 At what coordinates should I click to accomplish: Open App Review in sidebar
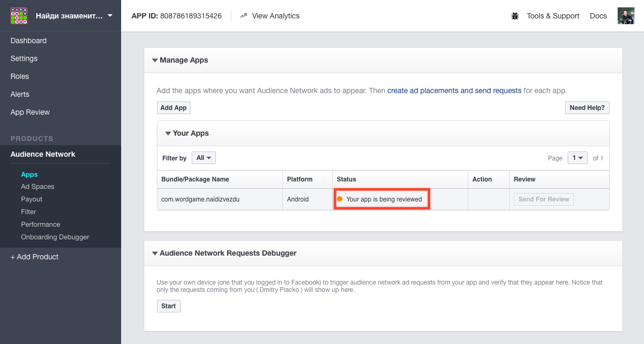pyautogui.click(x=30, y=112)
